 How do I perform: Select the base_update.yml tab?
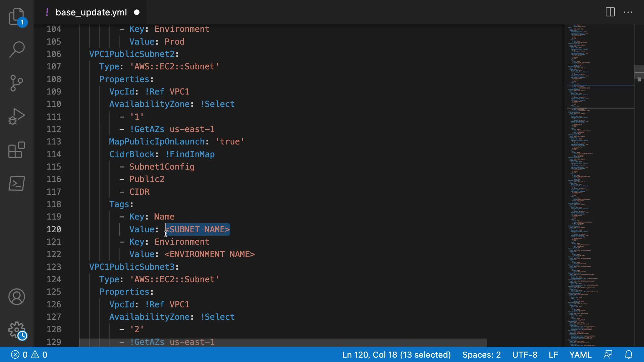point(91,12)
